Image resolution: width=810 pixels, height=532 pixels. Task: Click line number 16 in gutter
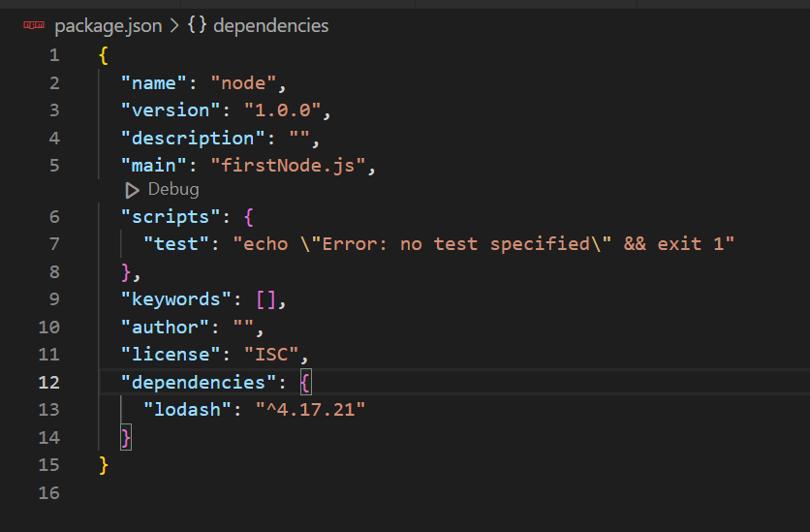pyautogui.click(x=49, y=492)
